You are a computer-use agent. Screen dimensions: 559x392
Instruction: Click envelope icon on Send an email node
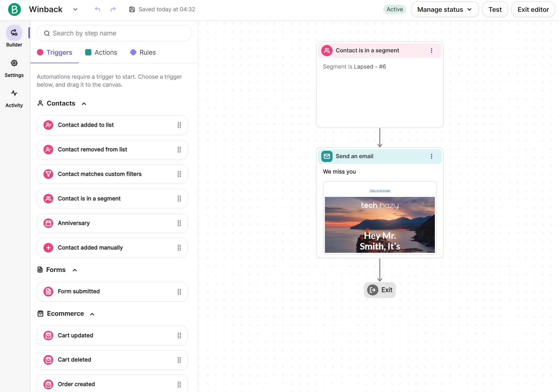(x=327, y=156)
